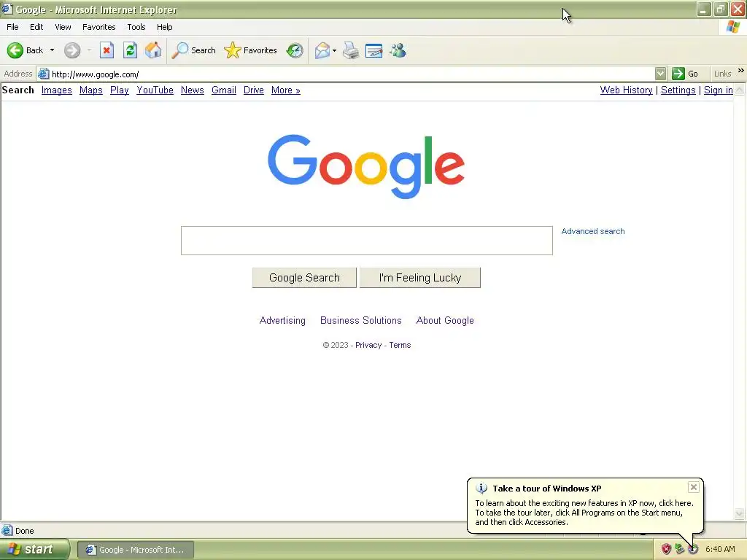
Task: Open the Favorites star toolbar button
Action: [x=251, y=50]
